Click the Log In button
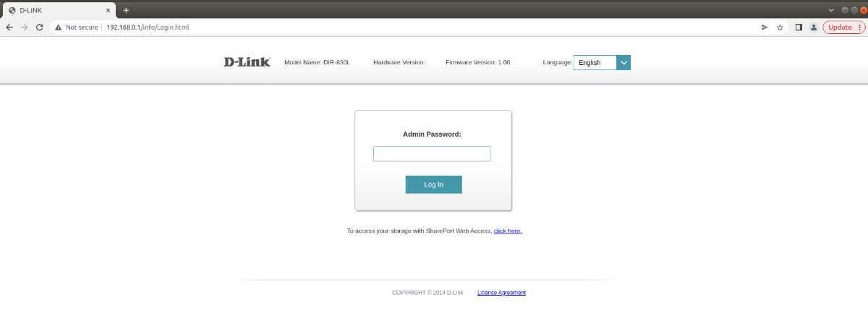The width and height of the screenshot is (868, 313). click(433, 184)
